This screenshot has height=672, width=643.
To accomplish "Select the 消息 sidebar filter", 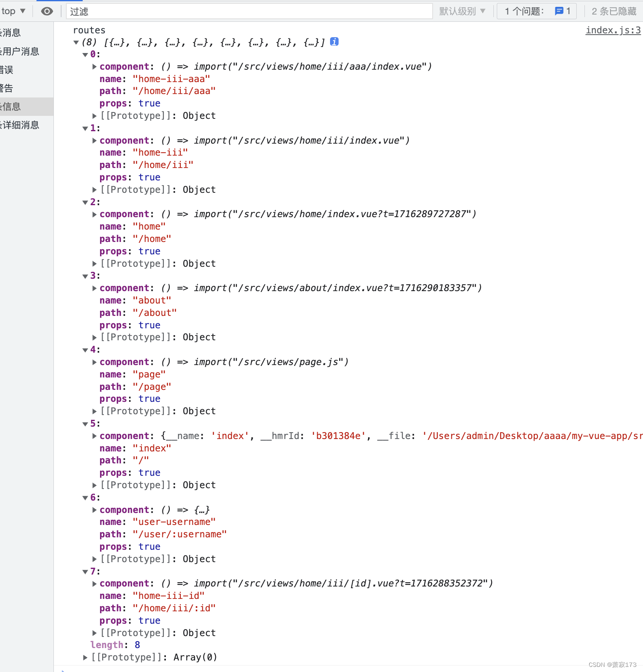I will (27, 32).
